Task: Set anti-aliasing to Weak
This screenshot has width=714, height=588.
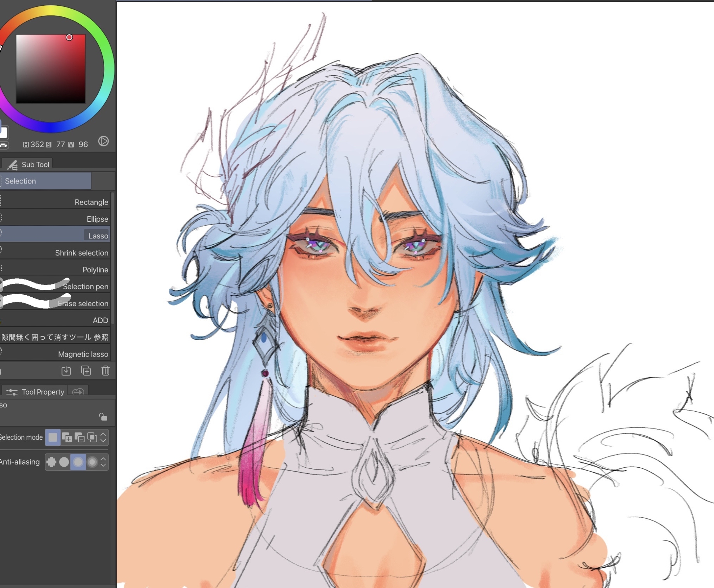Action: [x=64, y=462]
